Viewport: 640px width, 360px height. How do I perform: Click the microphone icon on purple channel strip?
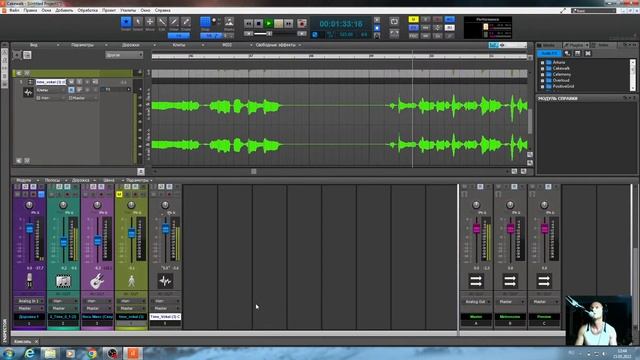click(x=29, y=281)
